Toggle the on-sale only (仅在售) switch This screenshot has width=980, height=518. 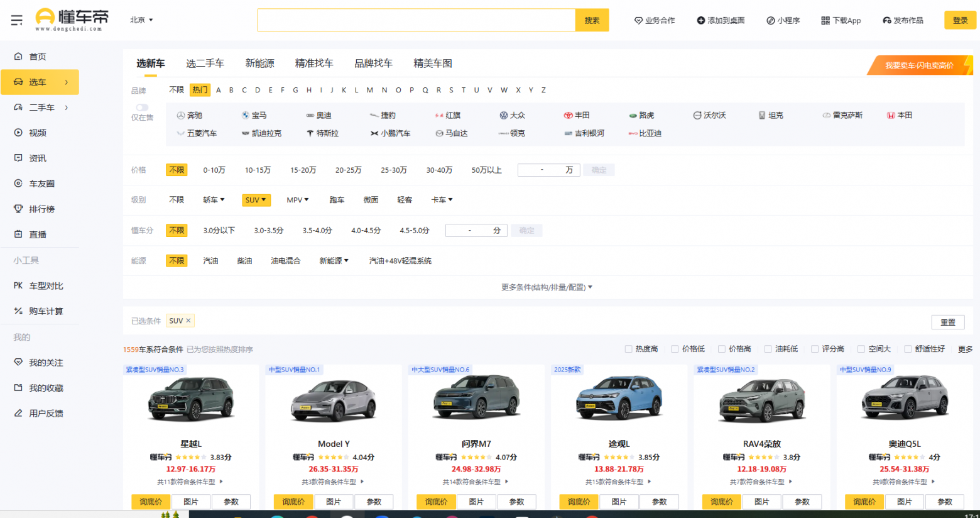pos(143,107)
